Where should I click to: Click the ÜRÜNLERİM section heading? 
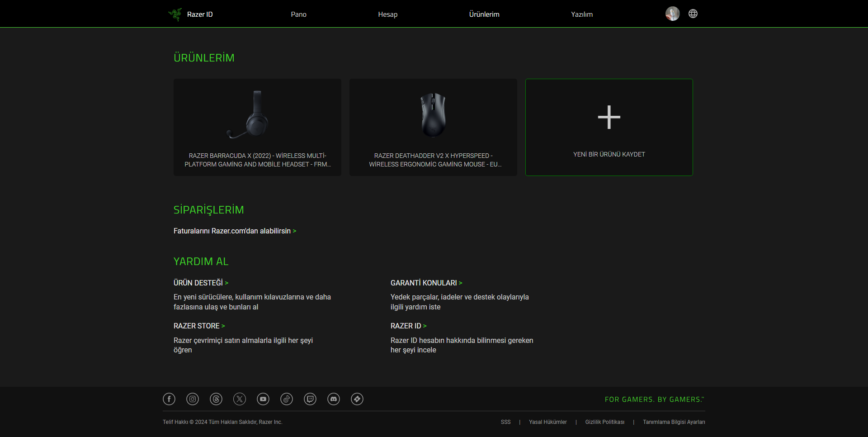click(x=204, y=58)
